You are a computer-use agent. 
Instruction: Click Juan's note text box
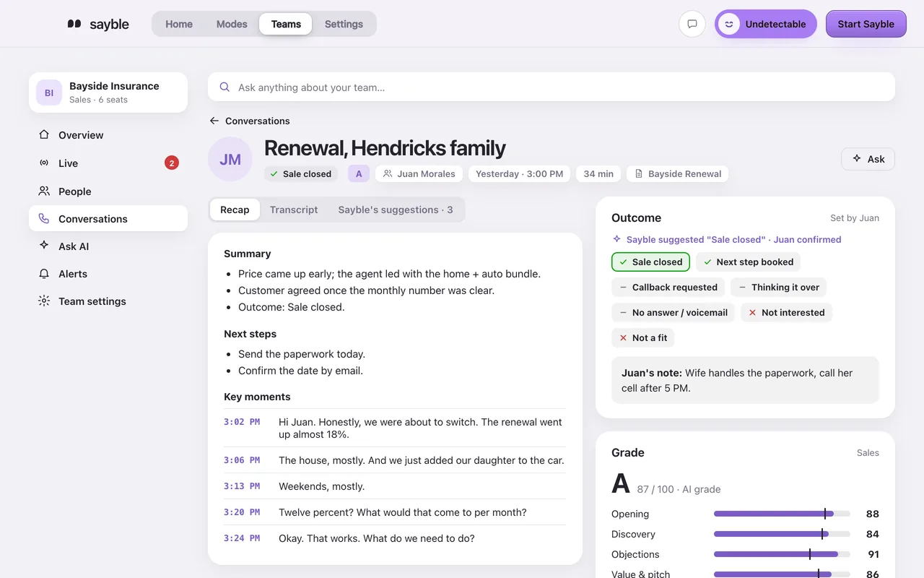745,380
